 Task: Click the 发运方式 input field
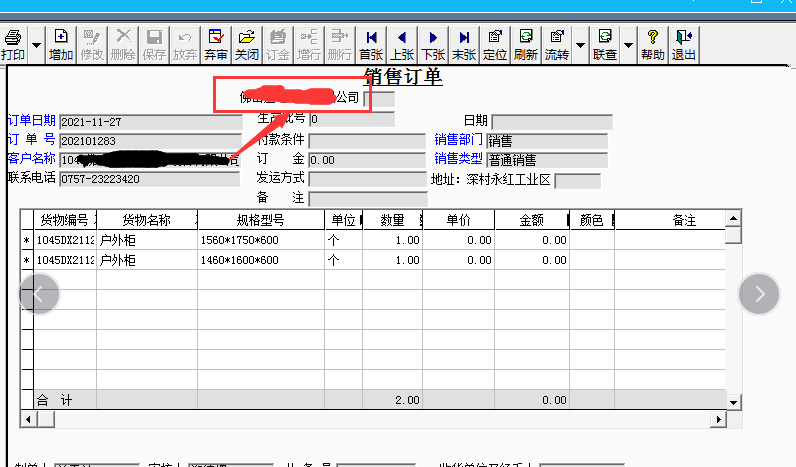(368, 179)
